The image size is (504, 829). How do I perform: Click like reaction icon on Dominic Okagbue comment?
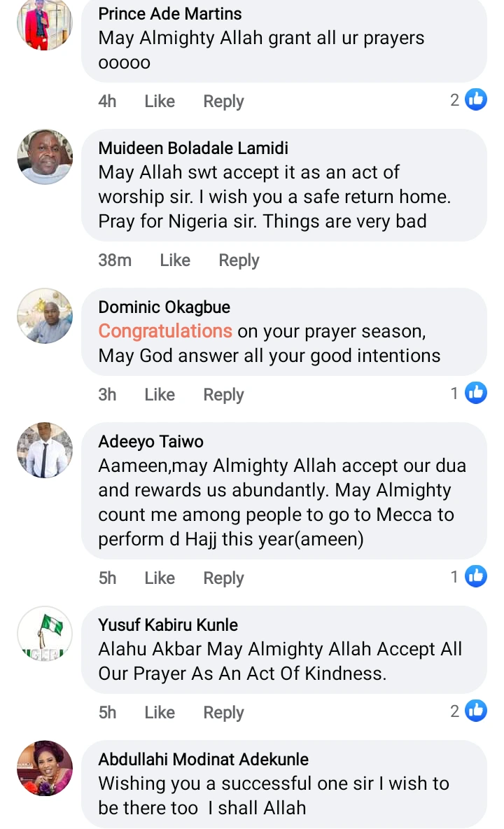[x=476, y=393]
